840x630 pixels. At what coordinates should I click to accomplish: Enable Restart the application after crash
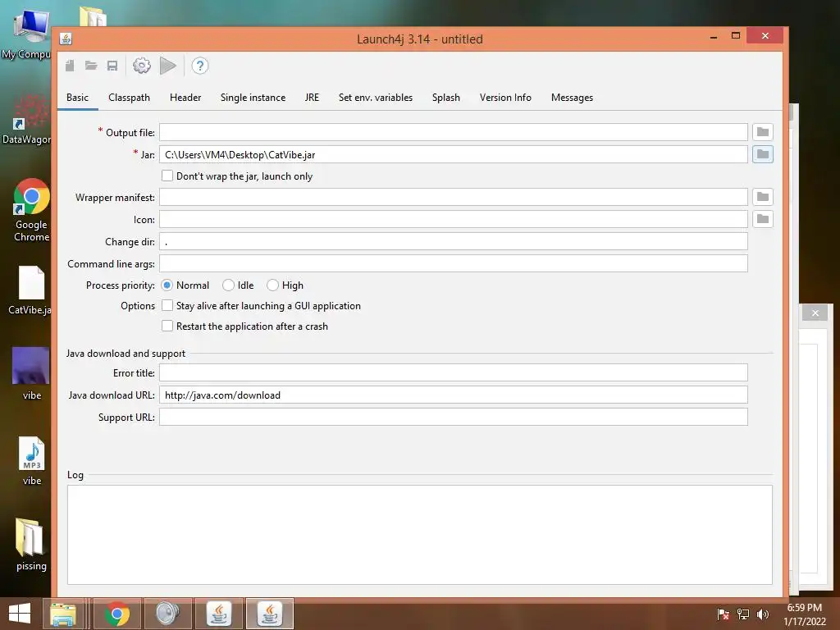[x=167, y=326]
